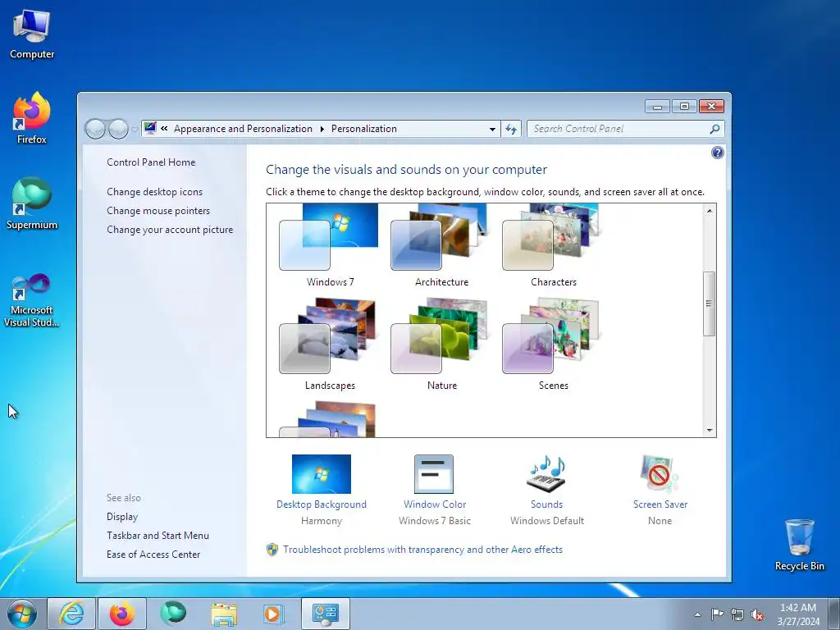Click the Window Color text link

pyautogui.click(x=435, y=504)
